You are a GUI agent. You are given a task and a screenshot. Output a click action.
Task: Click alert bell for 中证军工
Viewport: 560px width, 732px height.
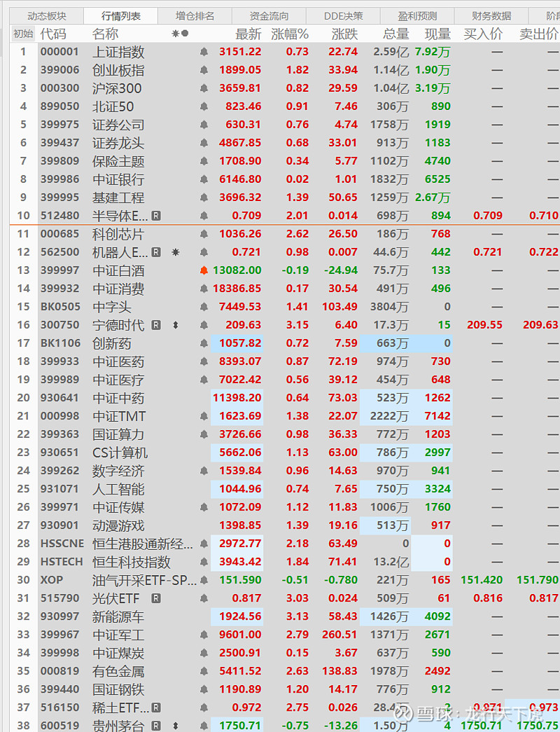click(204, 635)
